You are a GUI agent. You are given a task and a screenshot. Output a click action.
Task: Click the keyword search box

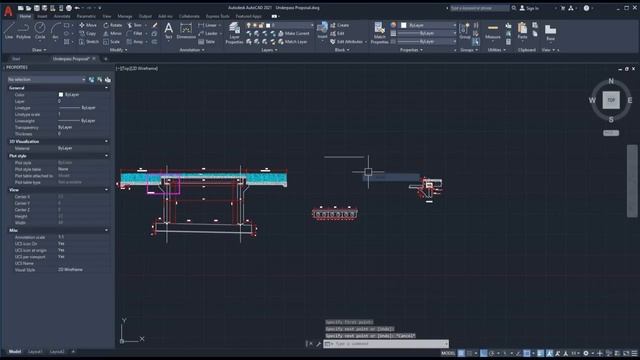point(480,8)
